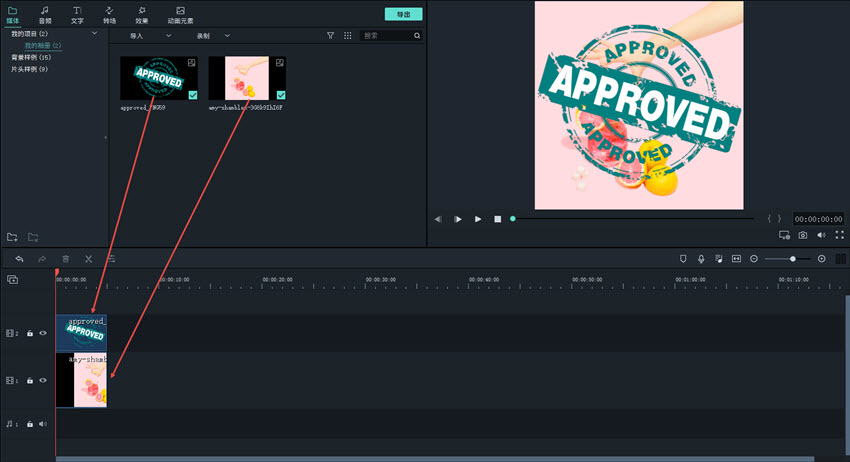Click the new folder icon in media panel

[x=13, y=237]
